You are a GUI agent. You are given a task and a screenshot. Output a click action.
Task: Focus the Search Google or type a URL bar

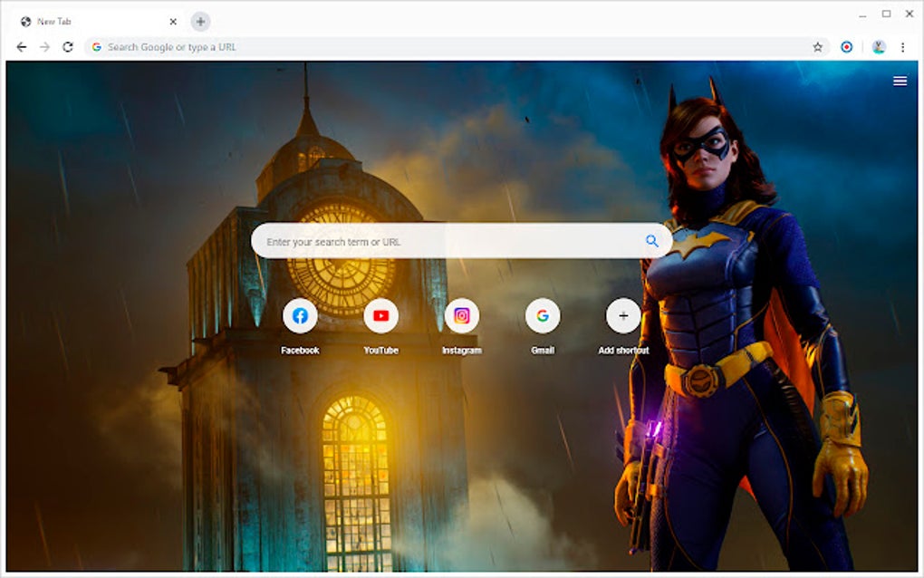pos(457,47)
